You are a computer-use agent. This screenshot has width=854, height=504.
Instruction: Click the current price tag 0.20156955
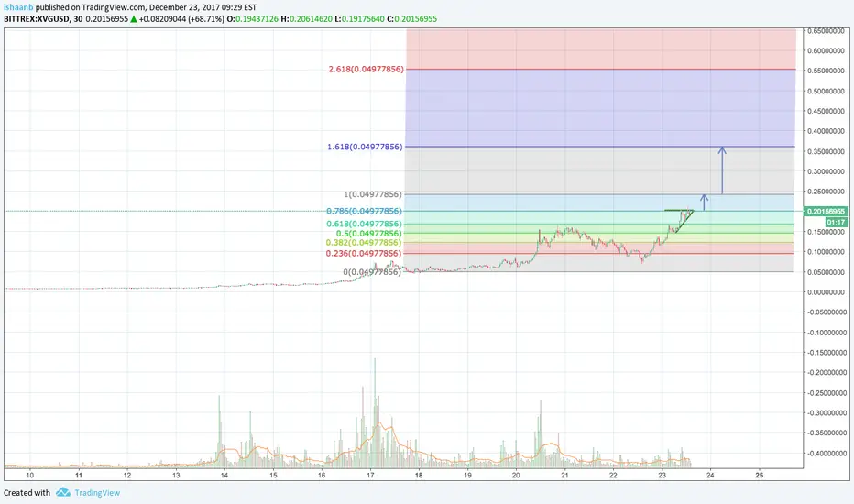[826, 212]
